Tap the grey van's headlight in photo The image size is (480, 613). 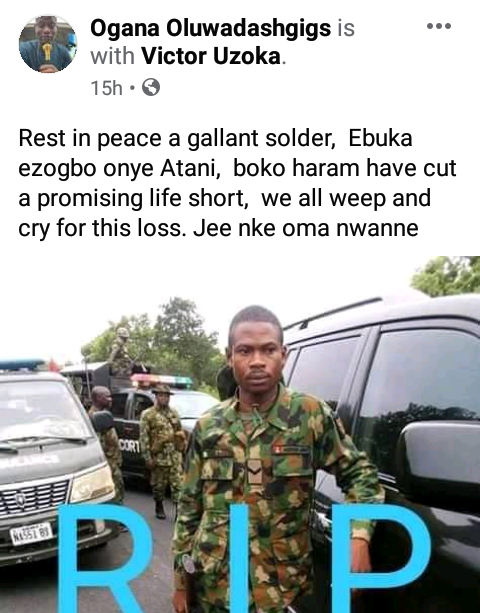[x=92, y=484]
